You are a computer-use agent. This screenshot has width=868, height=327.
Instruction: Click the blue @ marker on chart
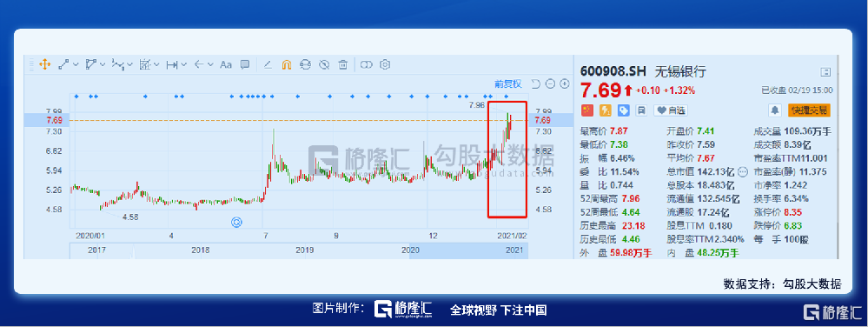[x=236, y=223]
